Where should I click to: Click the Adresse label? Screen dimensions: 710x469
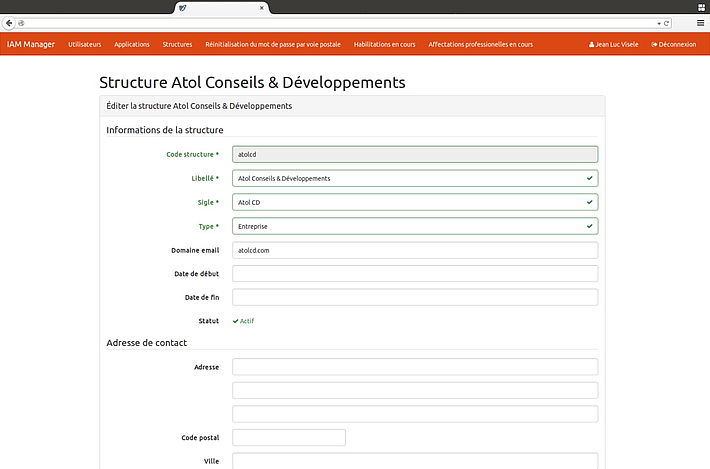pyautogui.click(x=206, y=367)
